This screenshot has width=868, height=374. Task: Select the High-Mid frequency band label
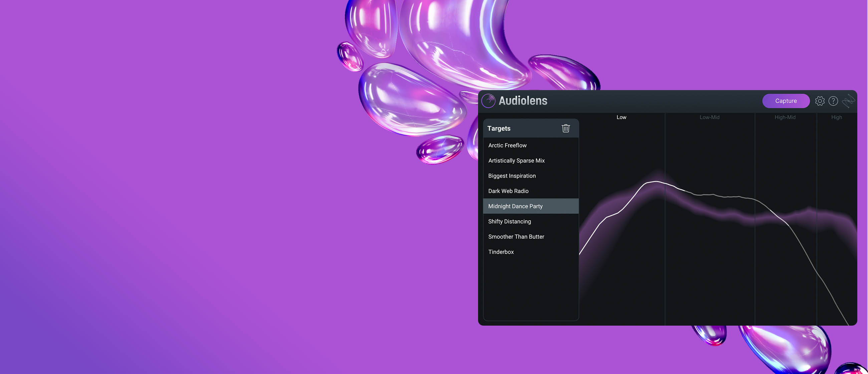tap(785, 117)
